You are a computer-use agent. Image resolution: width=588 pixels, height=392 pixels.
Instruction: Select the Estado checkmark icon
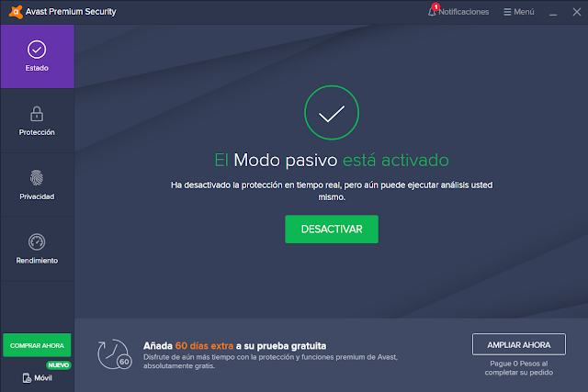[x=37, y=50]
